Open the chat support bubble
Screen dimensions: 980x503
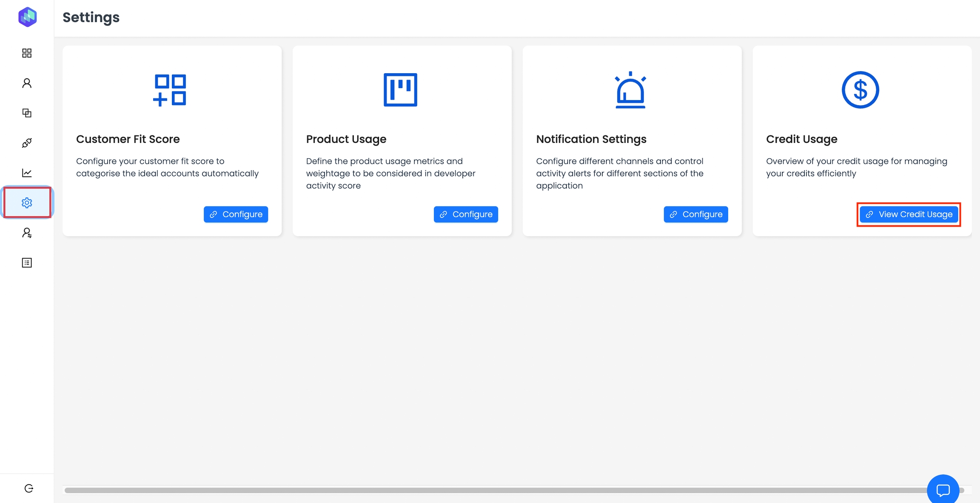click(x=943, y=490)
